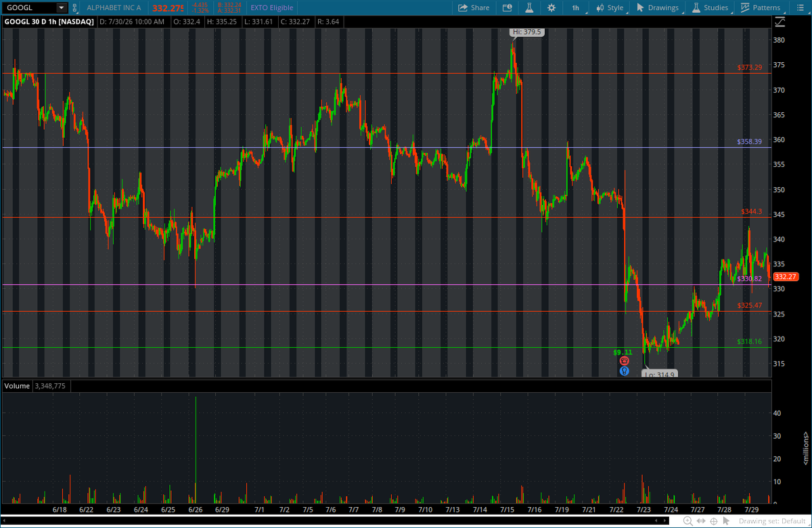Screen dimensions: 812x528
Task: Click the GOOGL 30 D 1h [NASDAQ] chart label
Action: pos(50,22)
